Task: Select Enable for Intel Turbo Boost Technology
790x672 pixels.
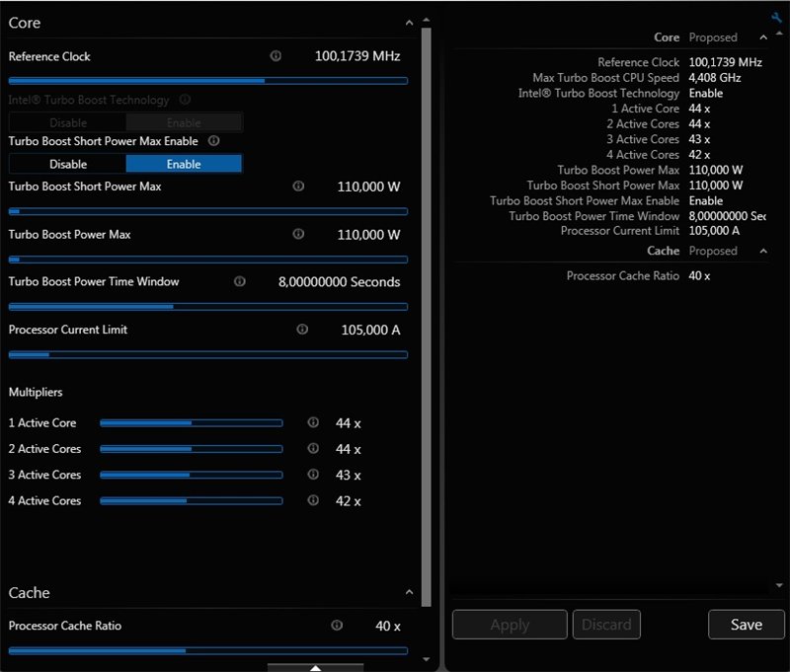Action: click(x=184, y=122)
